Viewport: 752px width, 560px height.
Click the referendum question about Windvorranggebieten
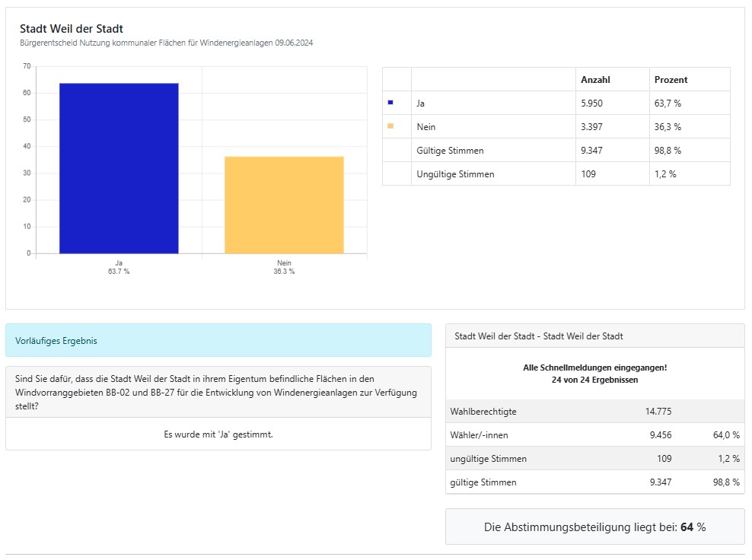point(218,392)
